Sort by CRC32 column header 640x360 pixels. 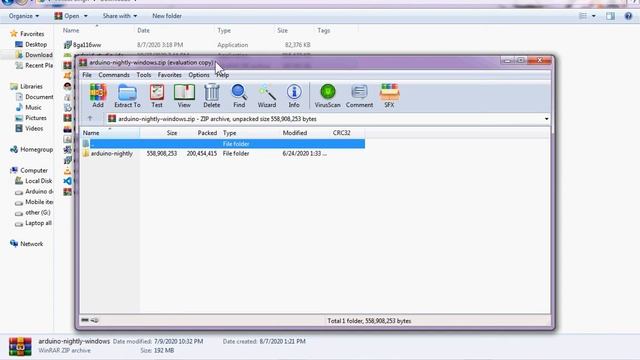coord(342,133)
